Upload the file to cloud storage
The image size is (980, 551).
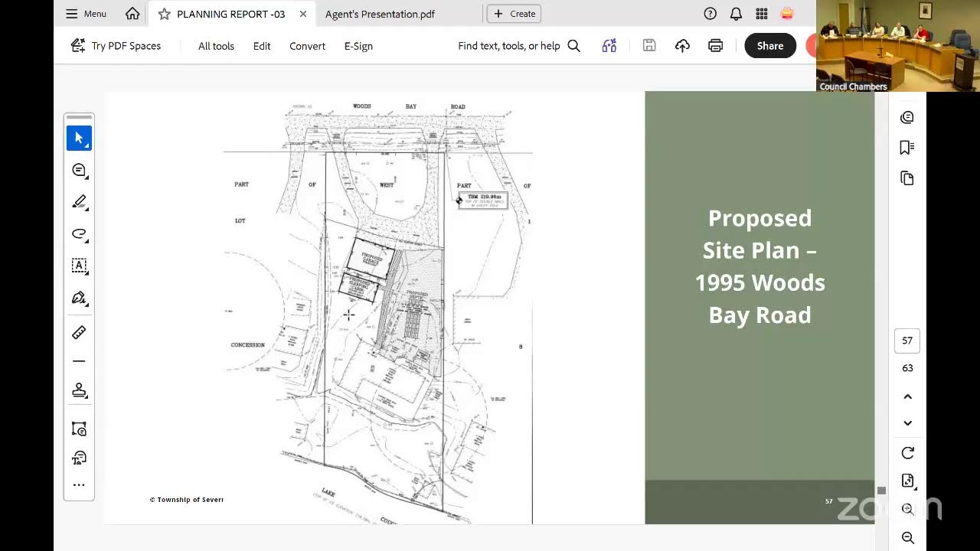pyautogui.click(x=682, y=46)
